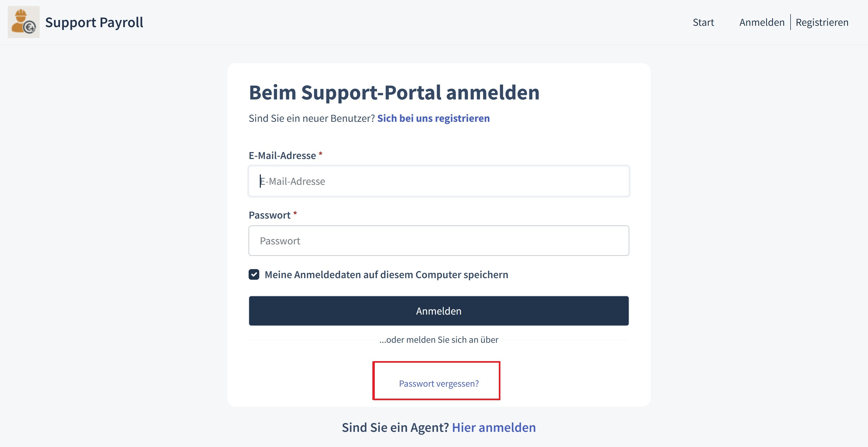Click the Support Payroll site title

coord(94,22)
